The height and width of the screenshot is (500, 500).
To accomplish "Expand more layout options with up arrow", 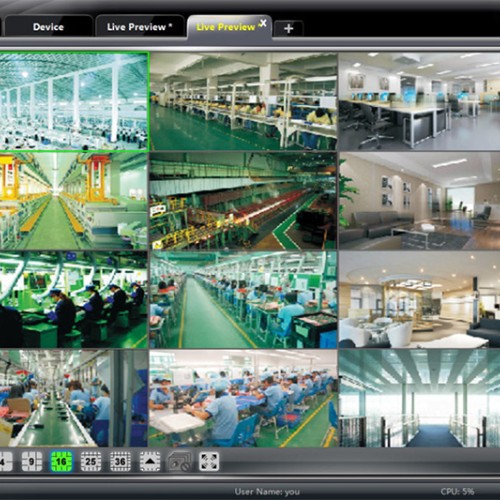I will 150,462.
